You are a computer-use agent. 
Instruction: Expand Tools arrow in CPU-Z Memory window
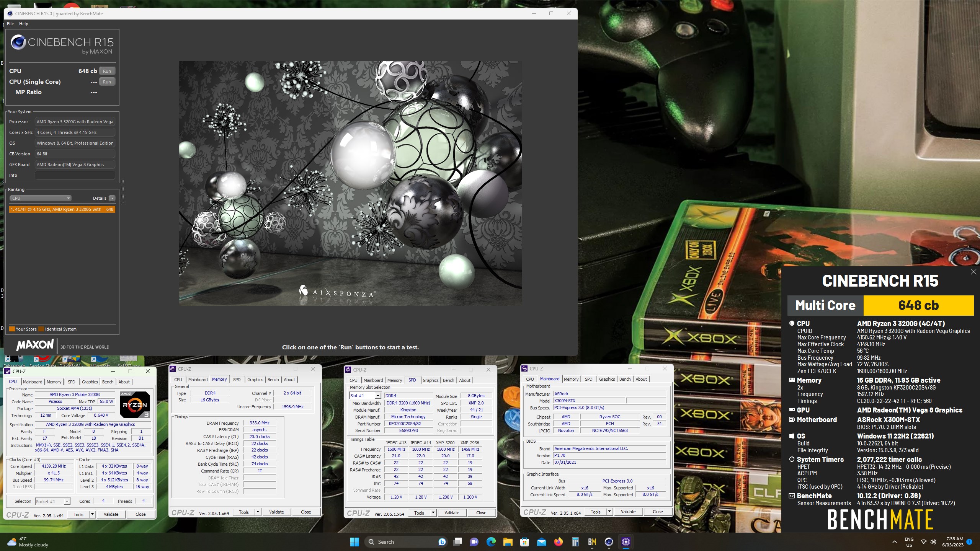[x=258, y=512]
